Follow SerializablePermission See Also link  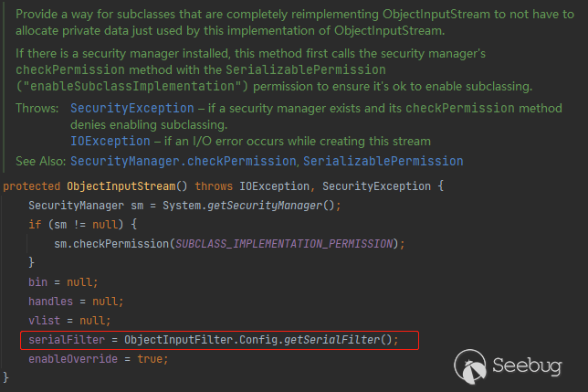coord(383,161)
